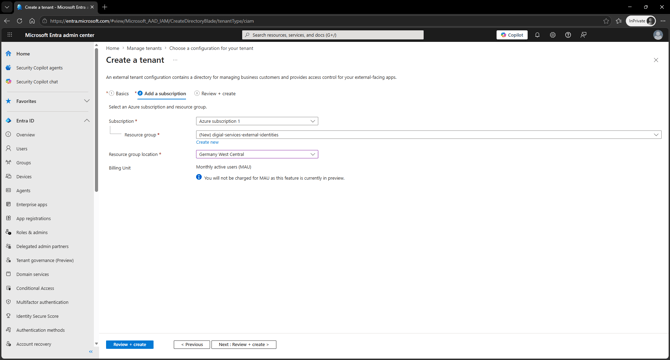Click the Entra ID diamond icon
This screenshot has height=360, width=670.
9,121
